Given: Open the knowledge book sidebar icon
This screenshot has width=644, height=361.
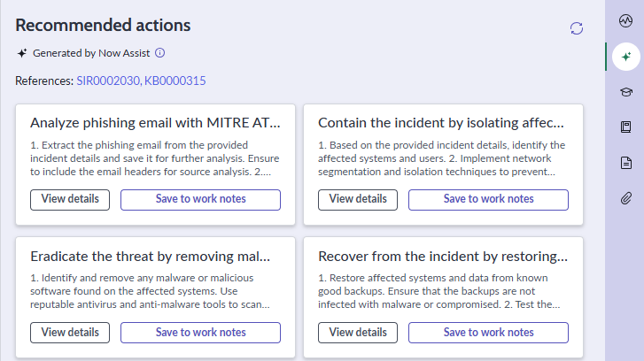Looking at the screenshot, I should pos(626,127).
